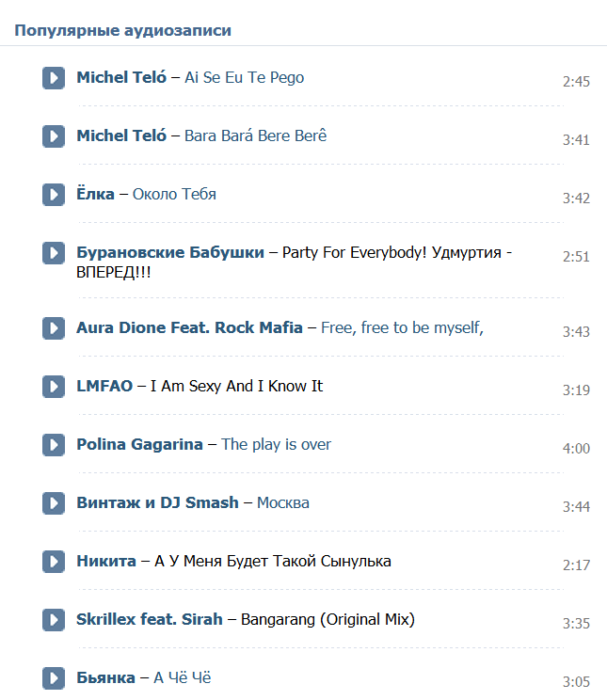Open the Polina Gagarina artist link
Screen dimensions: 607x700
point(140,445)
